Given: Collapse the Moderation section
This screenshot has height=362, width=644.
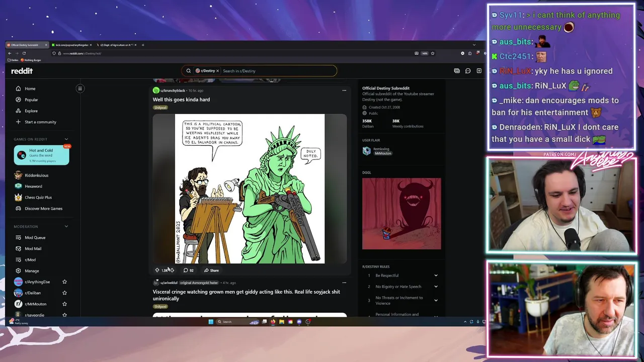Looking at the screenshot, I should [x=66, y=226].
